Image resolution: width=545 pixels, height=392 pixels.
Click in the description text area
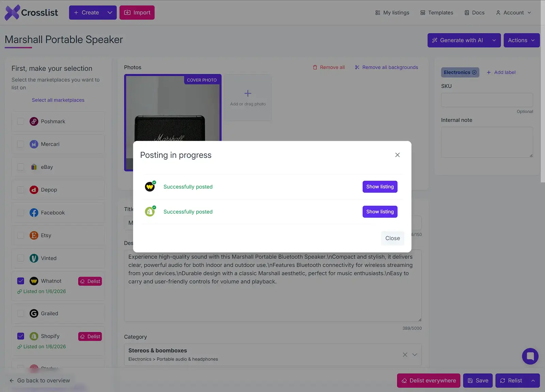tap(273, 286)
